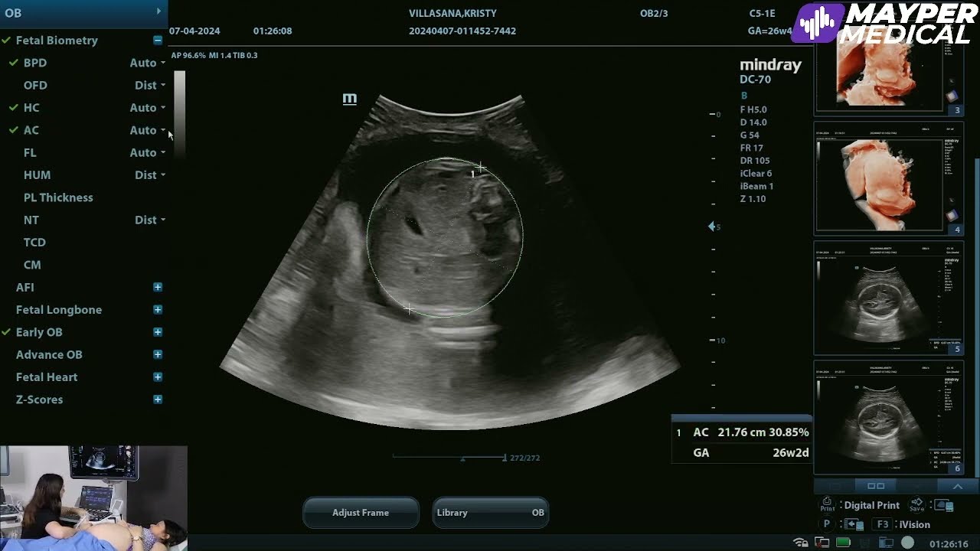Expand the Z-Scores group
Image resolution: width=980 pixels, height=551 pixels.
[x=158, y=399]
